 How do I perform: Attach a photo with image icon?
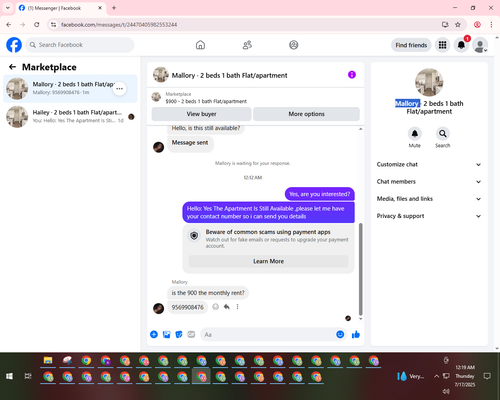(166, 334)
